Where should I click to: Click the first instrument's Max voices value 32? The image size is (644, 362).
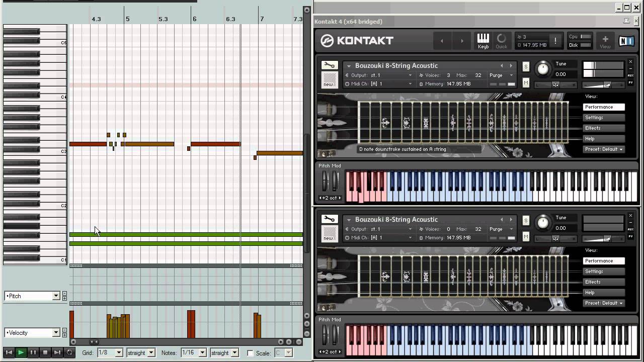click(478, 75)
